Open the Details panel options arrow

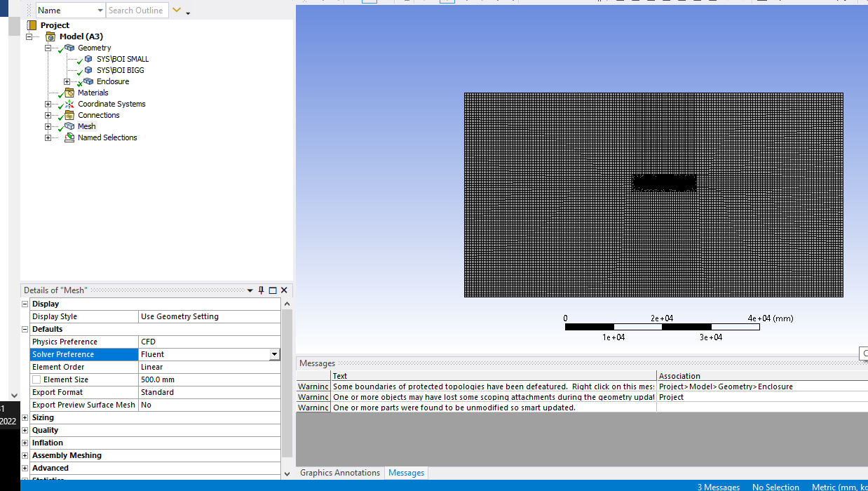[250, 290]
